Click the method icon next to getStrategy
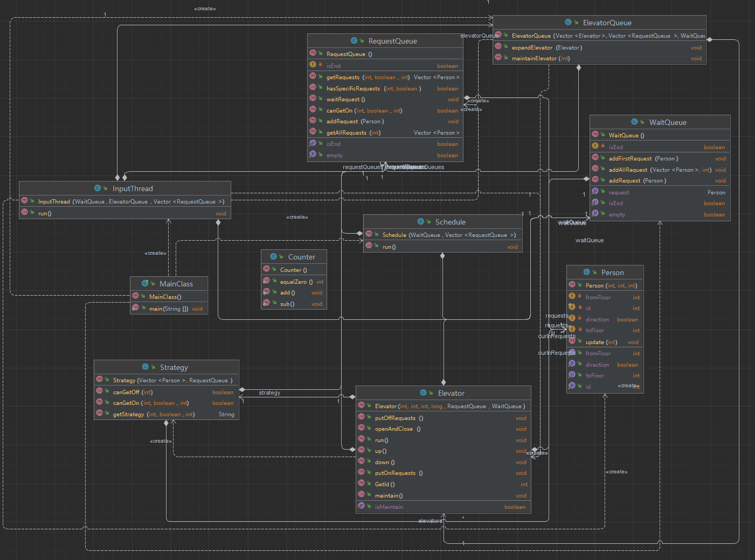This screenshot has height=560, width=755. pos(99,414)
